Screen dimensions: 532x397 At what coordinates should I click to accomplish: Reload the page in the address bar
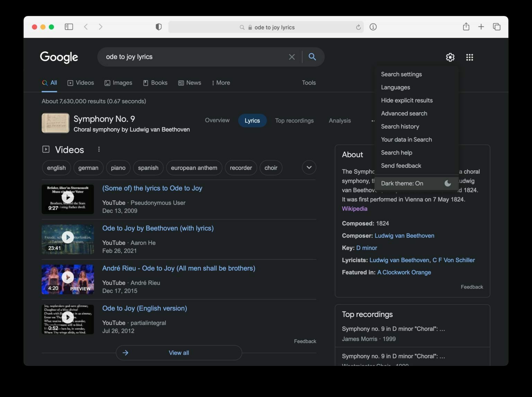tap(358, 27)
